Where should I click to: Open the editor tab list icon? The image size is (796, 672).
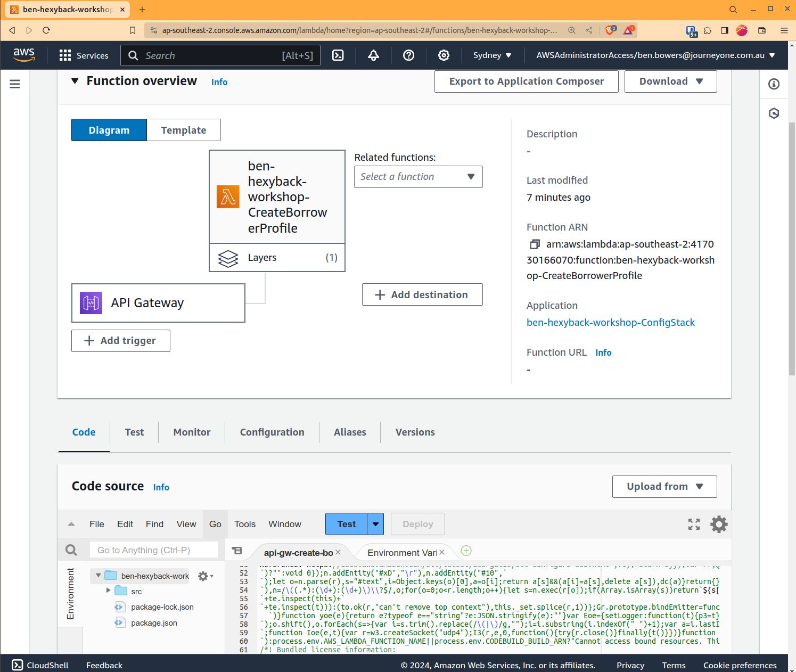click(x=237, y=551)
